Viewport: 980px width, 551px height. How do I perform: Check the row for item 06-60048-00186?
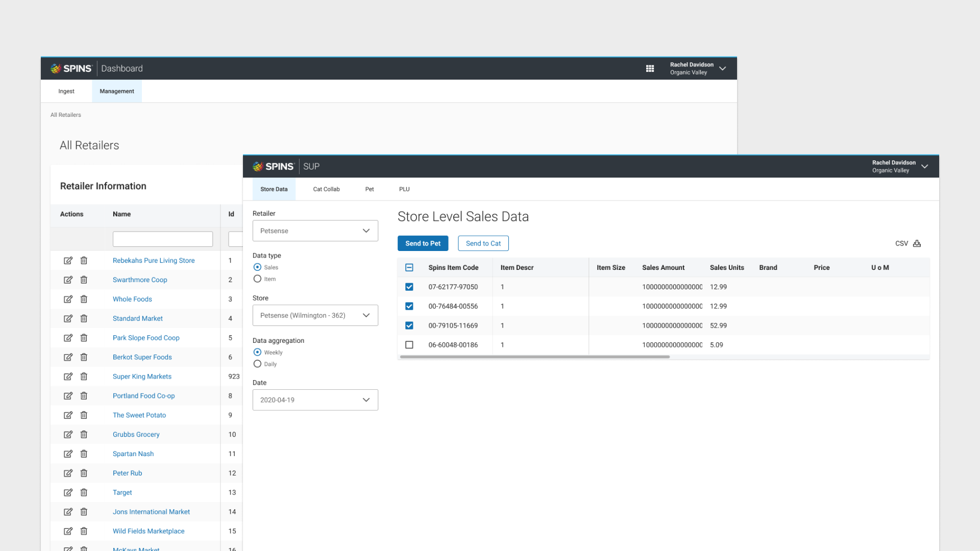[x=409, y=345]
